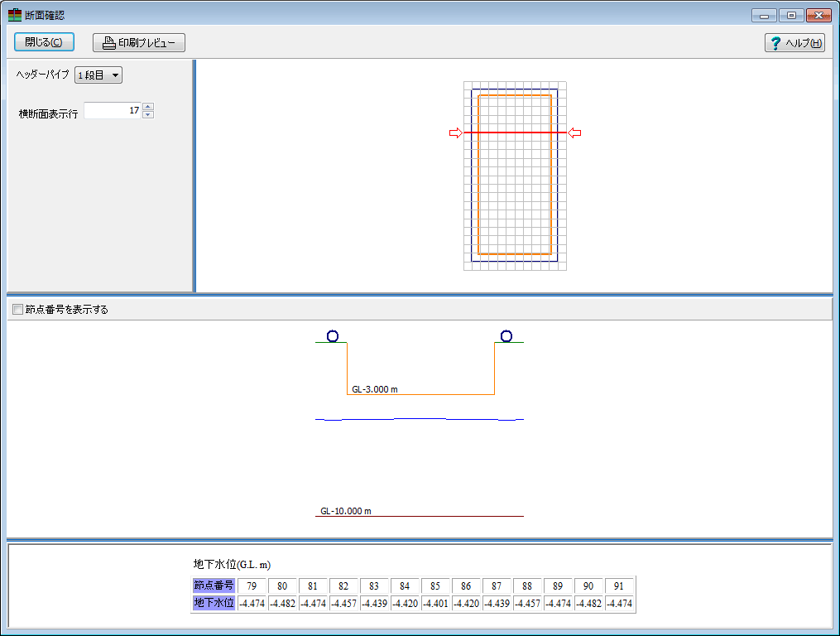Click the blue groundwater level line
840x636 pixels.
[x=420, y=419]
